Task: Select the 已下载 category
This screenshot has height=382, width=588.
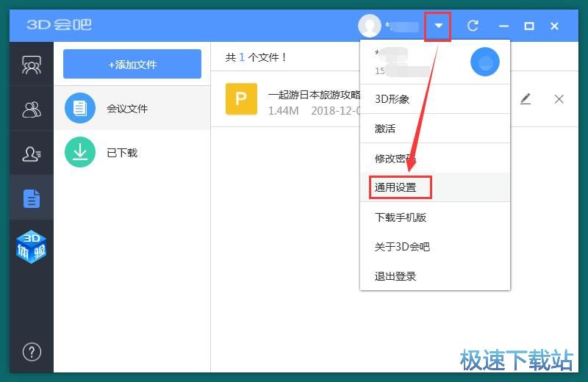Action: (x=132, y=153)
